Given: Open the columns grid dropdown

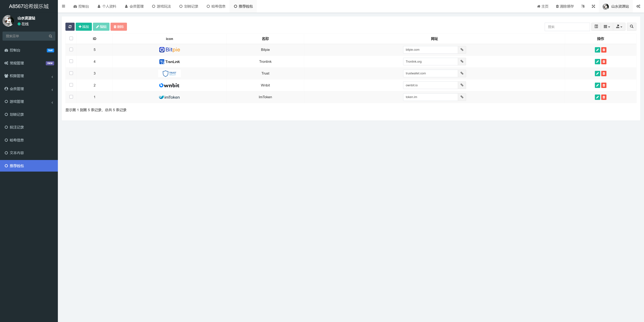Looking at the screenshot, I should [607, 27].
